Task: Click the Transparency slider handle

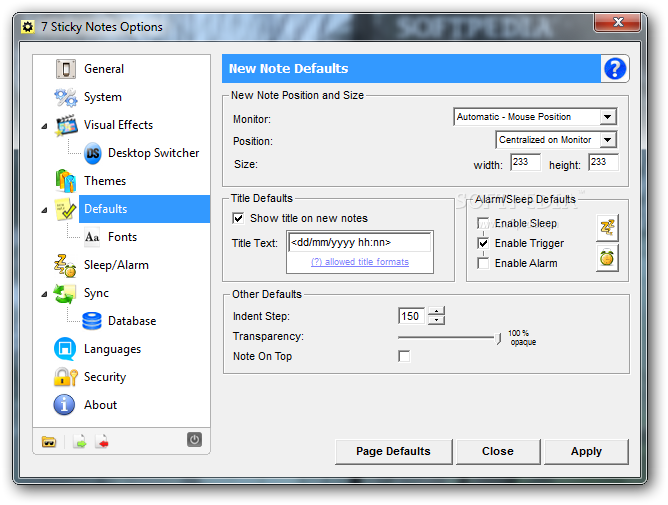Action: [498, 338]
